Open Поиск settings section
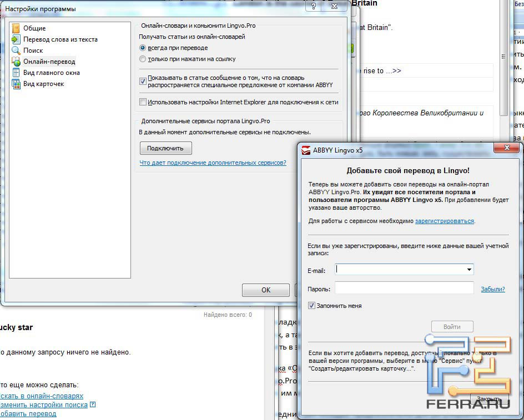The width and height of the screenshot is (524, 420). (33, 50)
